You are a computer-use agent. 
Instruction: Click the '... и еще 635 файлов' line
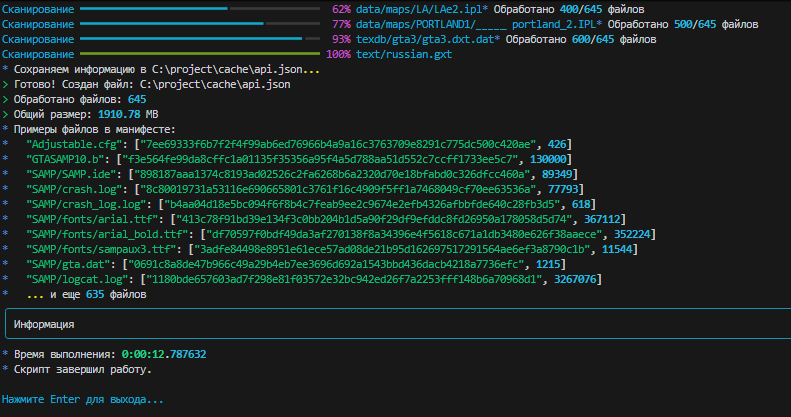click(x=86, y=294)
